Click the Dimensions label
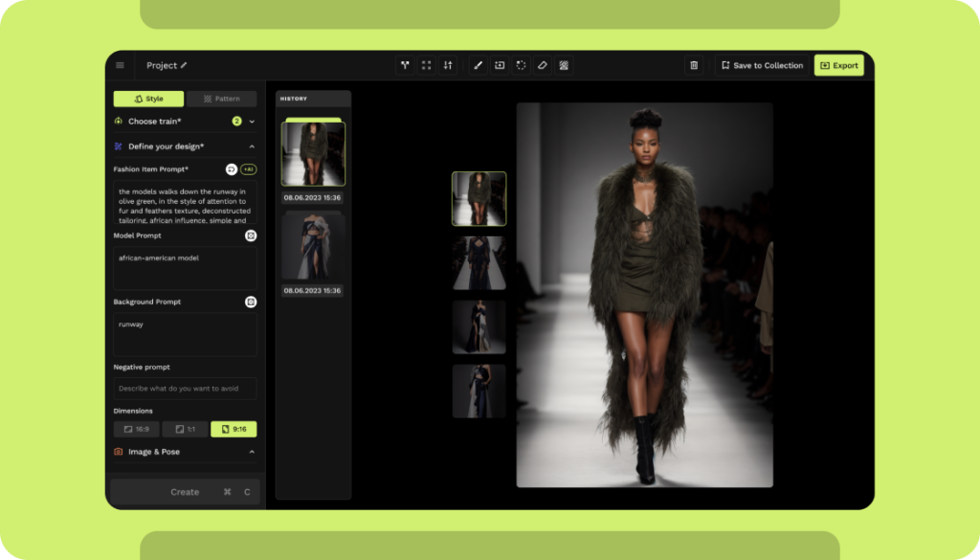The height and width of the screenshot is (560, 980). coord(133,411)
